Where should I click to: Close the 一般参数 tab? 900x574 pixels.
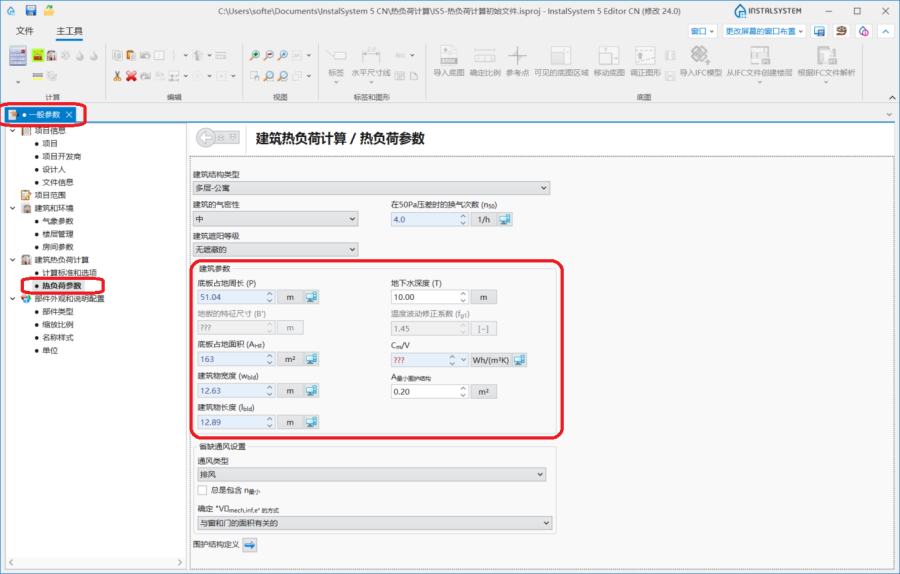[69, 115]
